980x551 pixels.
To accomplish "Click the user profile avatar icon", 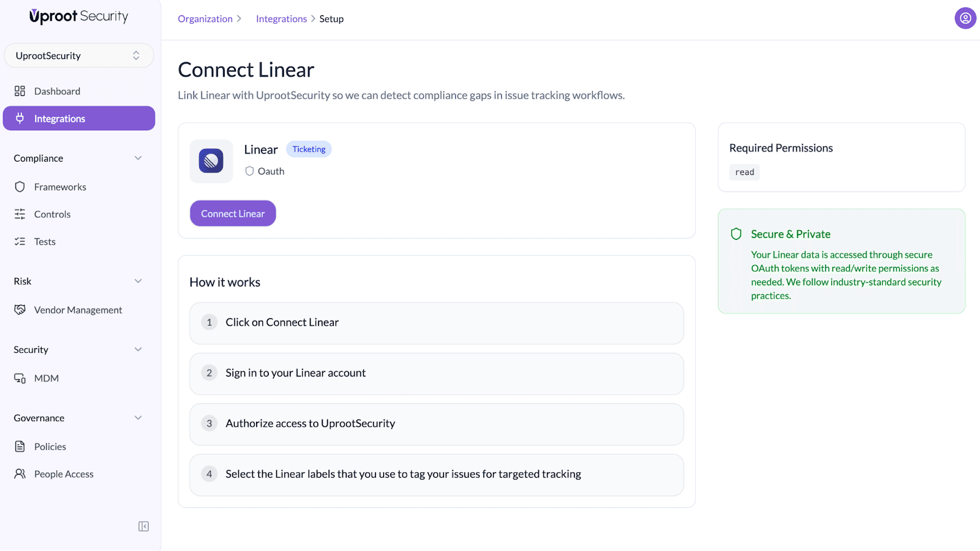I will point(965,18).
